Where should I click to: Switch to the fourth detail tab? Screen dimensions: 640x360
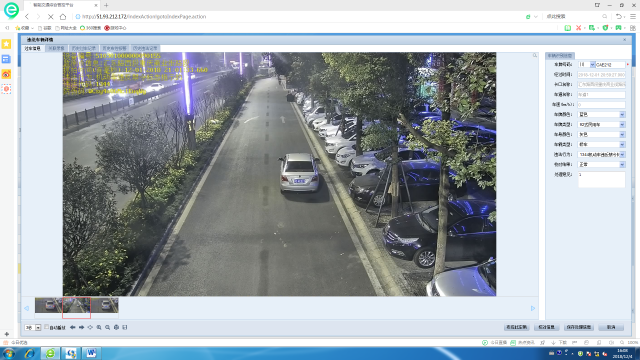coord(114,48)
